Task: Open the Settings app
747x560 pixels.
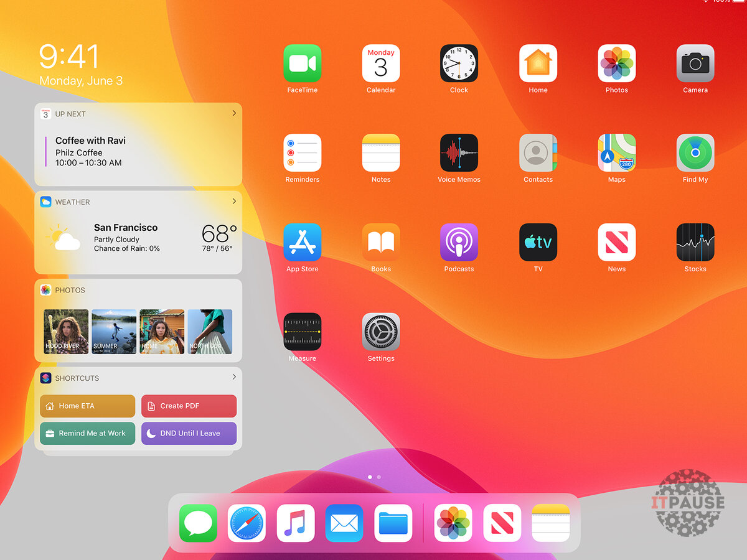Action: coord(381,332)
